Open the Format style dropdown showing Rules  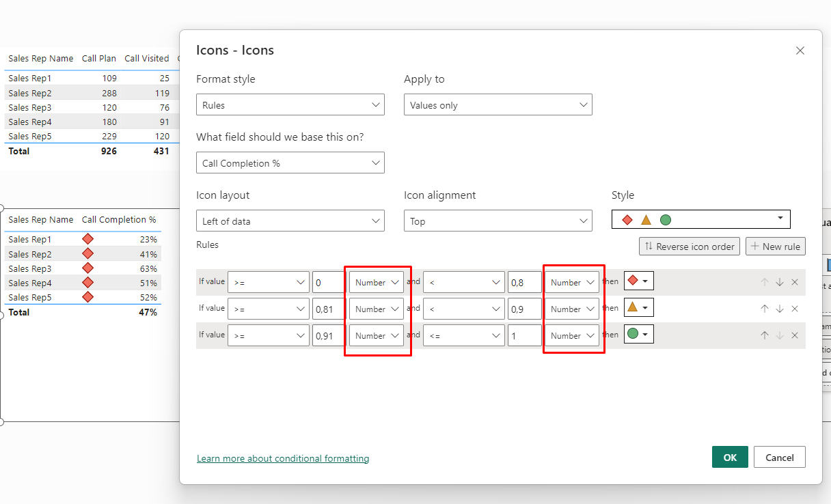pos(290,105)
